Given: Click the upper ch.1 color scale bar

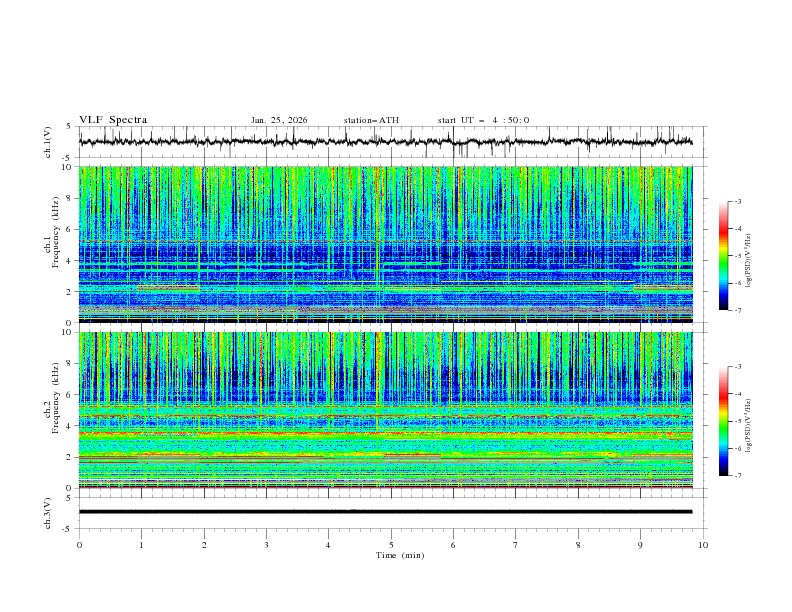Looking at the screenshot, I should coord(723,255).
